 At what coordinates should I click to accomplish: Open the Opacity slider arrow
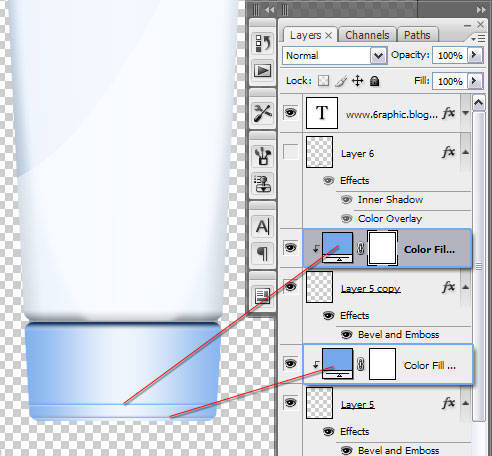point(475,55)
